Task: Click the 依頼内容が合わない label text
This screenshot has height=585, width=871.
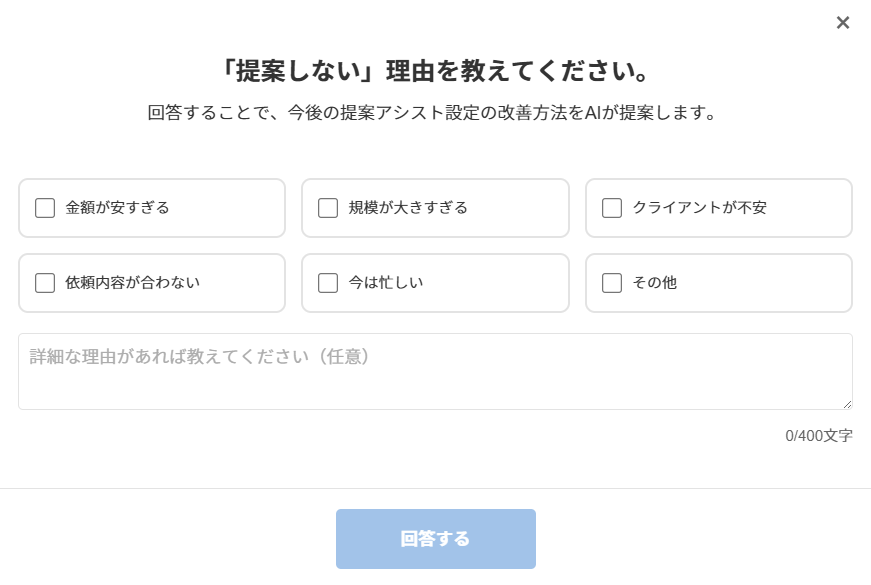Action: click(132, 283)
